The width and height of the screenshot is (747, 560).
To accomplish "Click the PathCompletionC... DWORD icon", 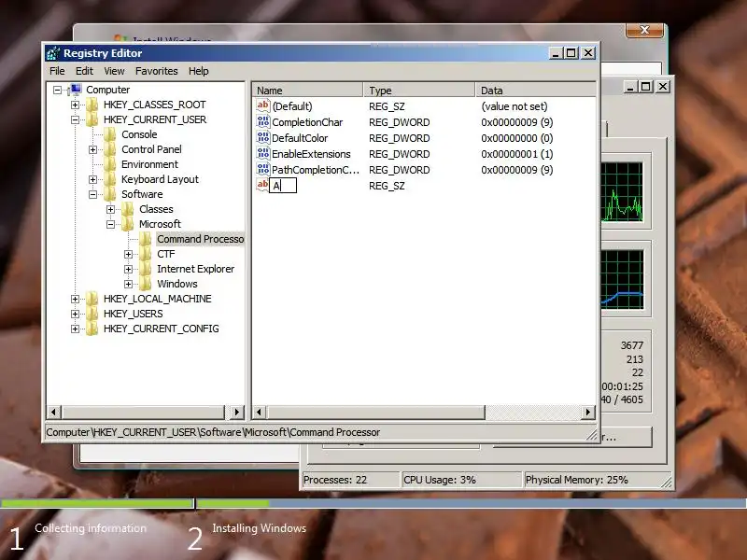I will click(x=263, y=170).
